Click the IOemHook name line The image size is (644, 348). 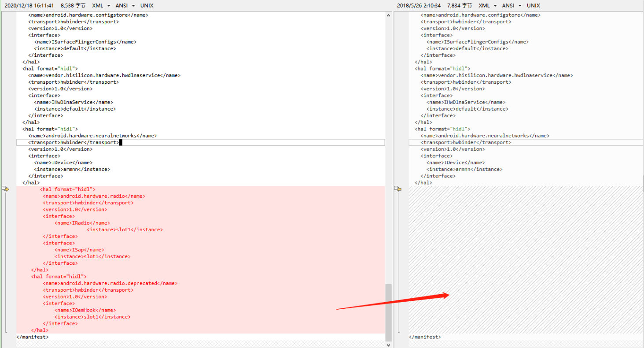tap(85, 310)
